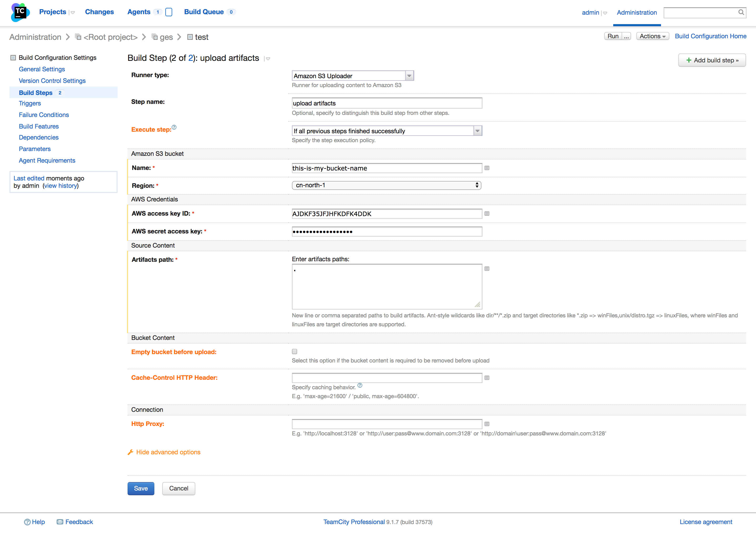Screen dimensions: 756x555
Task: Open the Actions dropdown menu
Action: [652, 36]
